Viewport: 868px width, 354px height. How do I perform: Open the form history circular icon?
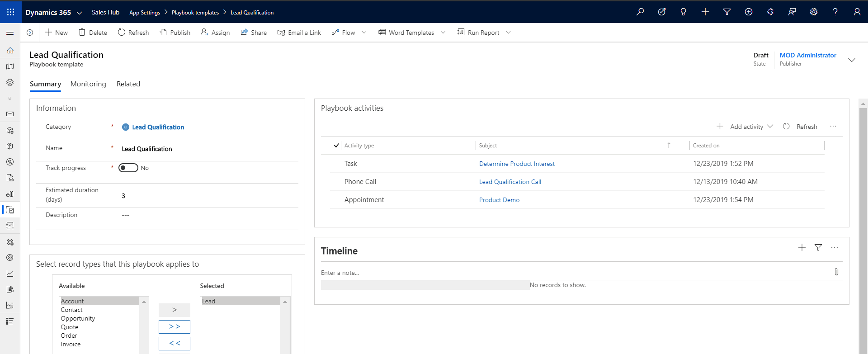tap(30, 33)
